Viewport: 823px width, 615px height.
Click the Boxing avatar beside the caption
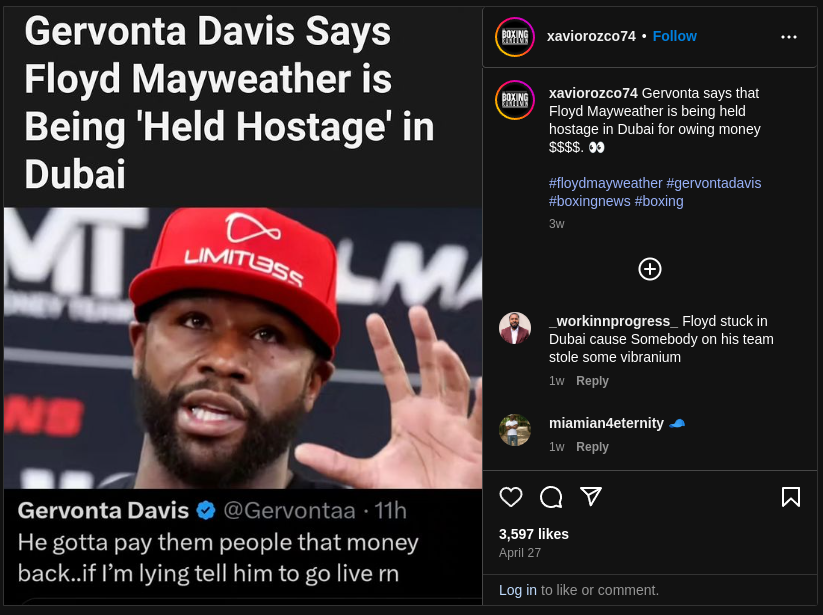(514, 100)
